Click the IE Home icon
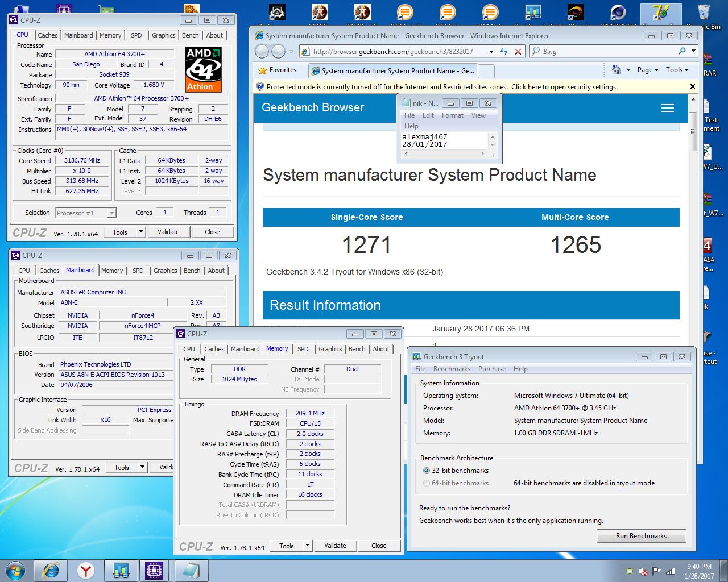The width and height of the screenshot is (728, 582). pos(617,70)
